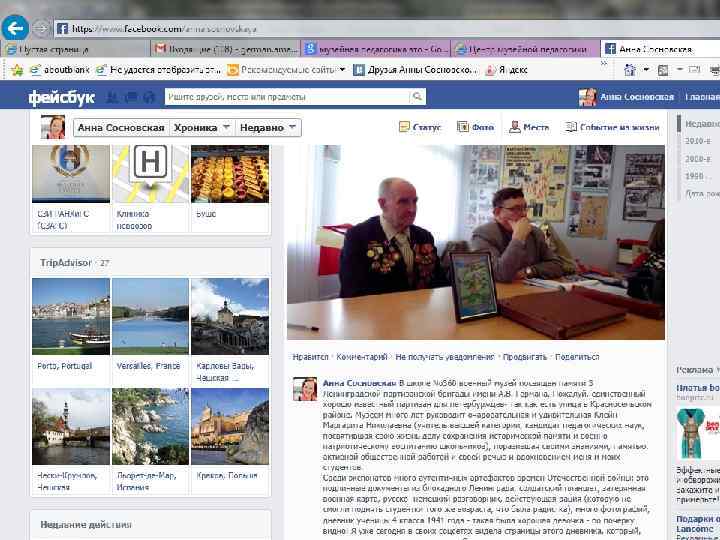Click the author avatar beside the post text

[x=305, y=389]
